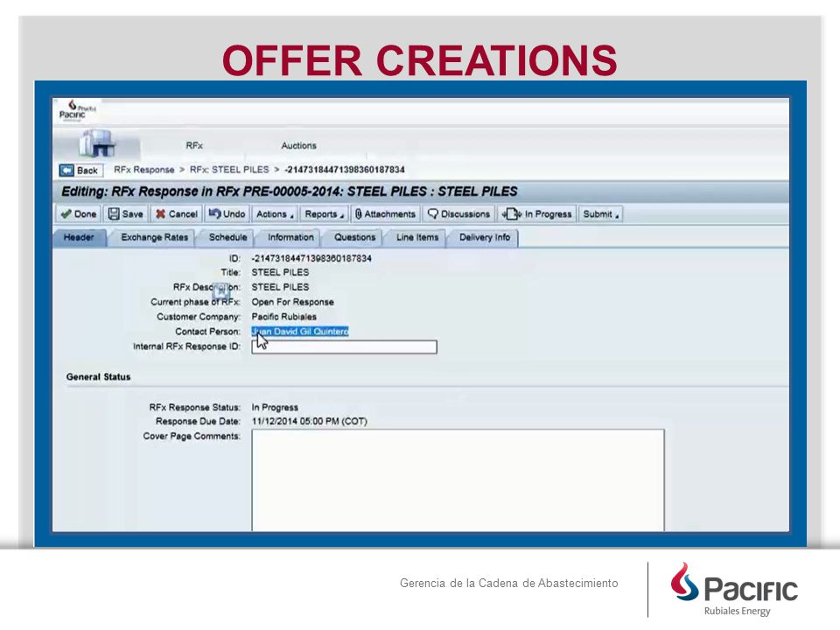Click the Title value STEEL PILES
Viewport: 840px width, 630px height.
click(280, 272)
